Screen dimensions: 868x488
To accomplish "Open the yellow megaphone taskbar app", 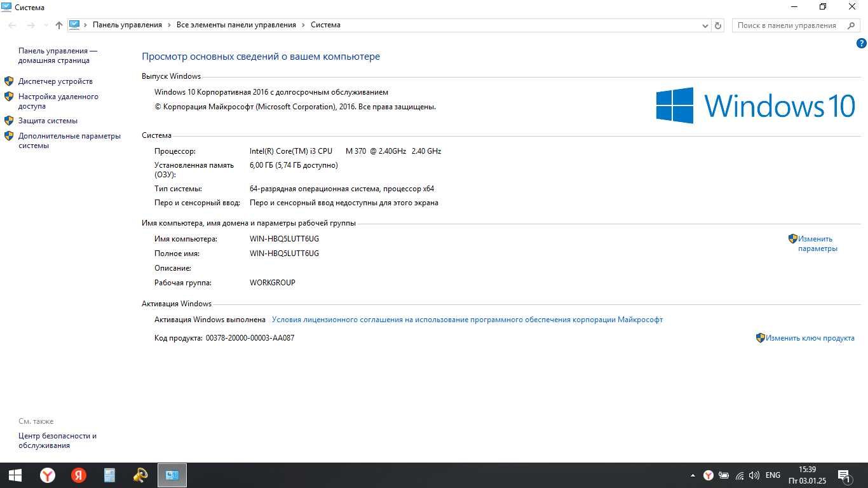I will 141,475.
